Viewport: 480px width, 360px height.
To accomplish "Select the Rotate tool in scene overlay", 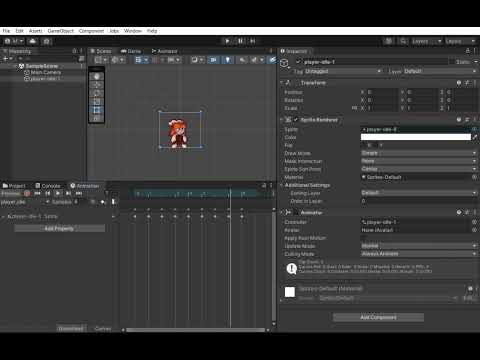I will (97, 93).
